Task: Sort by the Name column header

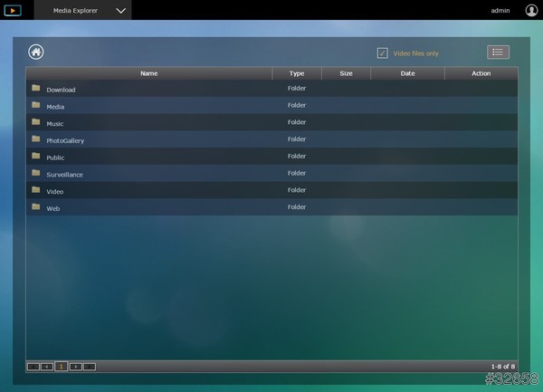Action: 149,73
